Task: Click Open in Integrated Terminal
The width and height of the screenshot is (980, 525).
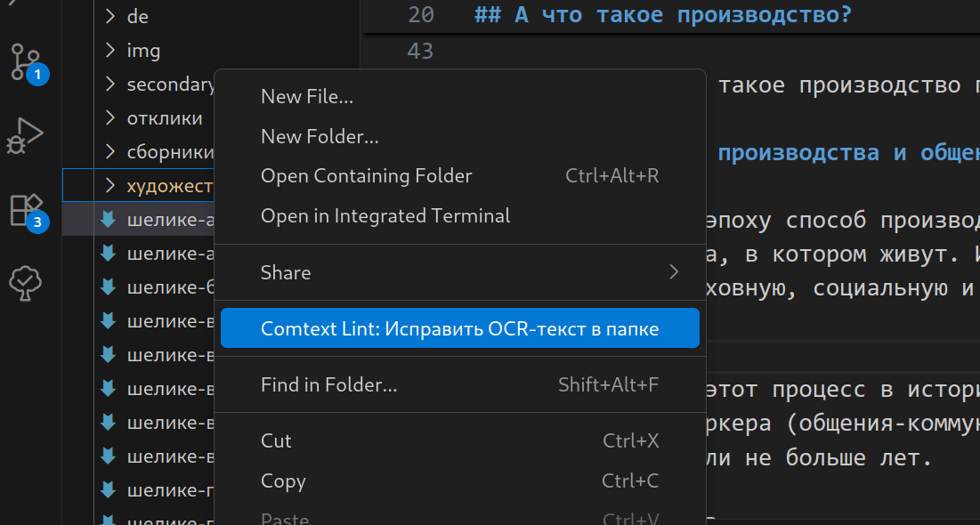Action: pos(385,215)
